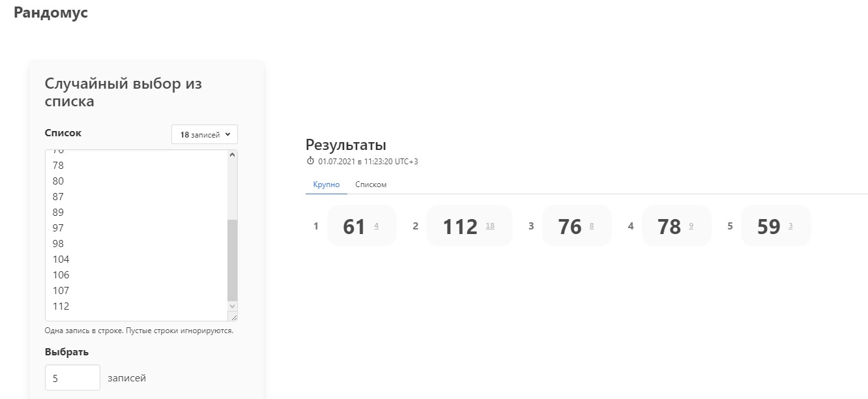
Task: Click the line 104 in the list
Action: pyautogui.click(x=61, y=259)
